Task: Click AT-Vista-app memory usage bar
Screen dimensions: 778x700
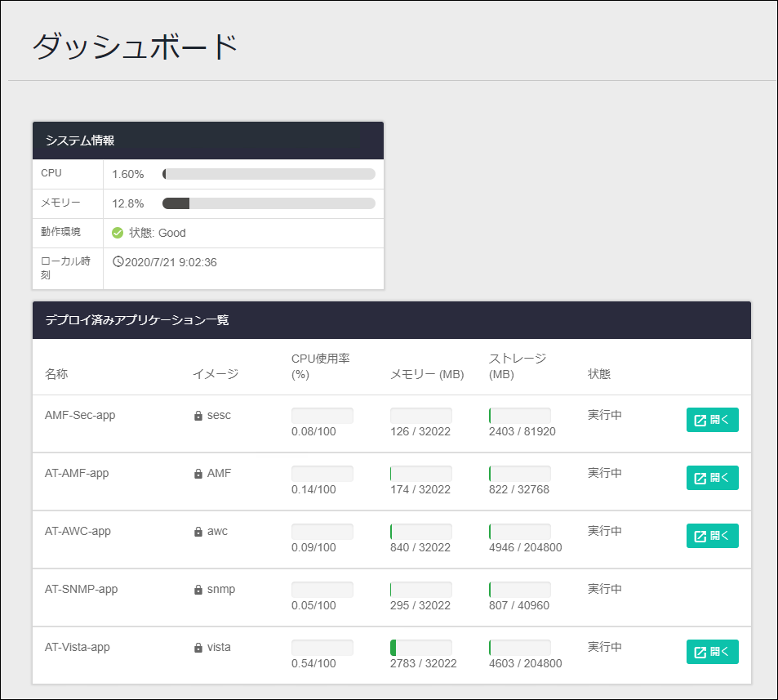Action: [420, 648]
